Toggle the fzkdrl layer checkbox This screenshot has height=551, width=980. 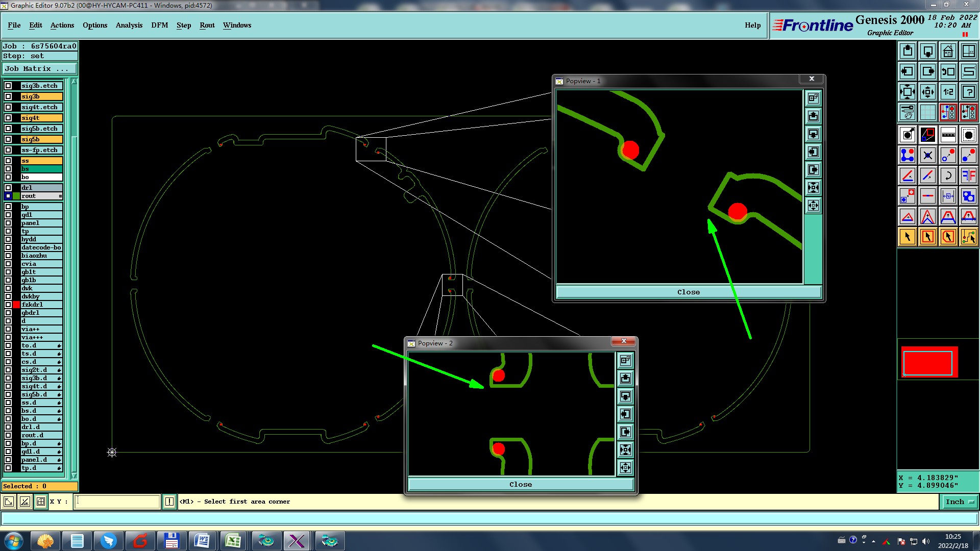pyautogui.click(x=8, y=305)
